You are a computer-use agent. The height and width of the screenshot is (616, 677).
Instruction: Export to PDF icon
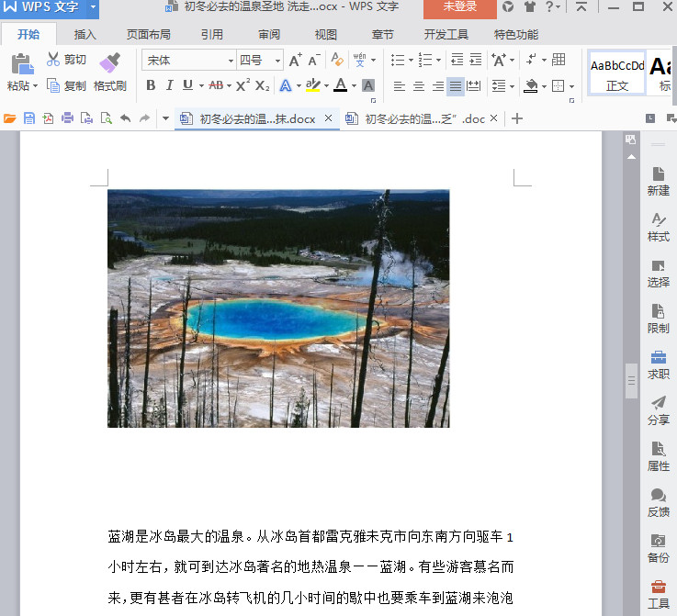click(48, 118)
